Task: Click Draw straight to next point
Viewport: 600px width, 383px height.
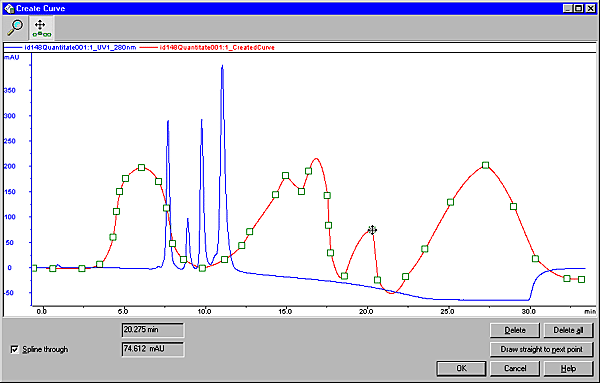Action: coord(541,349)
